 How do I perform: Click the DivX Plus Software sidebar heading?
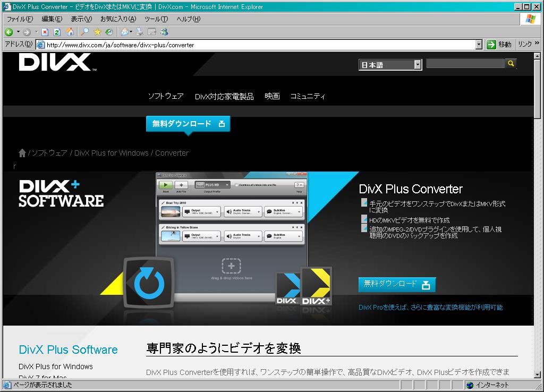[x=68, y=350]
